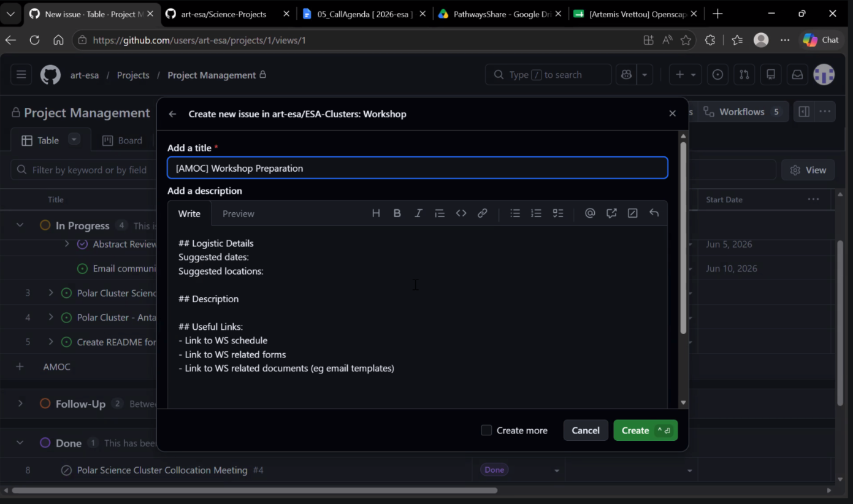
Task: Select the Write tab
Action: click(189, 213)
